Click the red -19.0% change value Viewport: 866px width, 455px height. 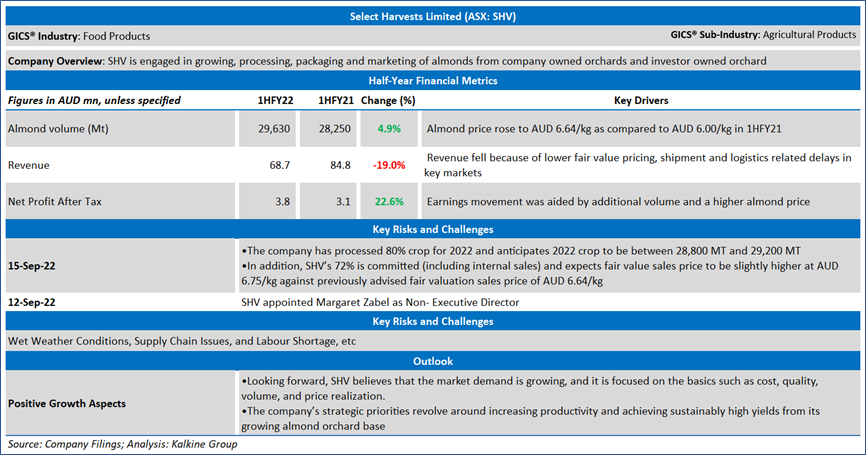click(389, 165)
